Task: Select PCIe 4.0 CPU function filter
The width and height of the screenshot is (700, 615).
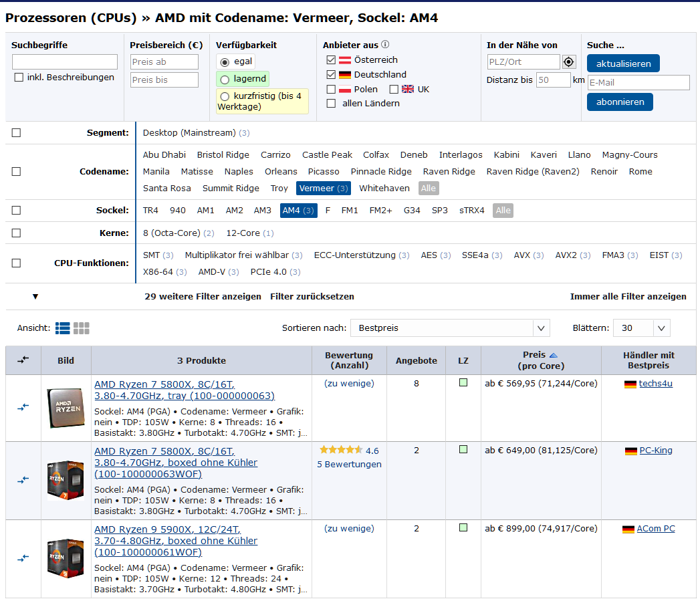Action: click(x=275, y=272)
